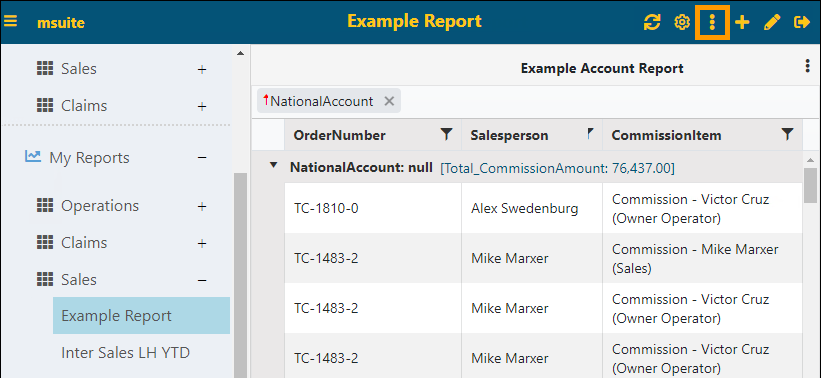Expand the top Sales section
The image size is (821, 378).
coord(202,69)
